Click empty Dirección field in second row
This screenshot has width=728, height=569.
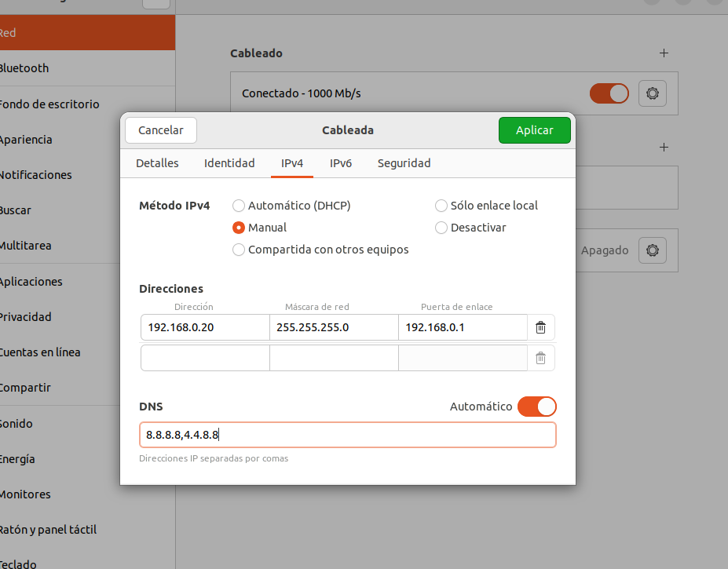pos(205,358)
